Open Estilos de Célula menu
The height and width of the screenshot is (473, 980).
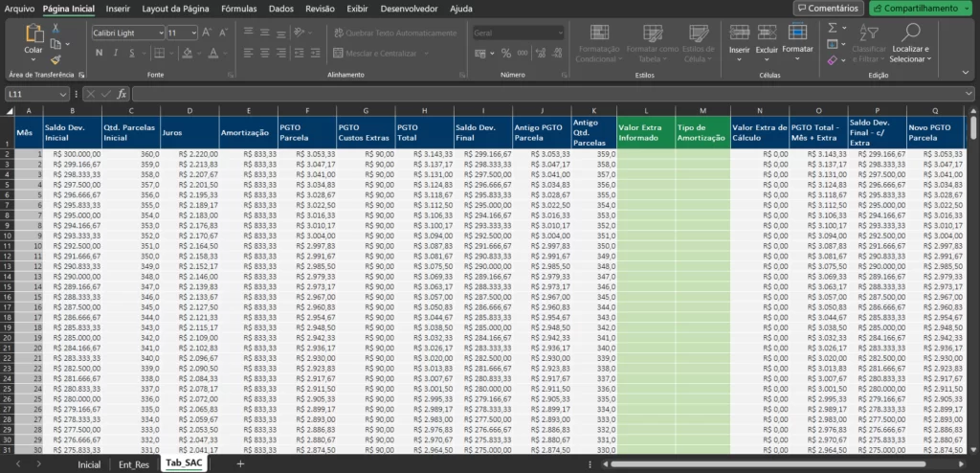click(698, 44)
